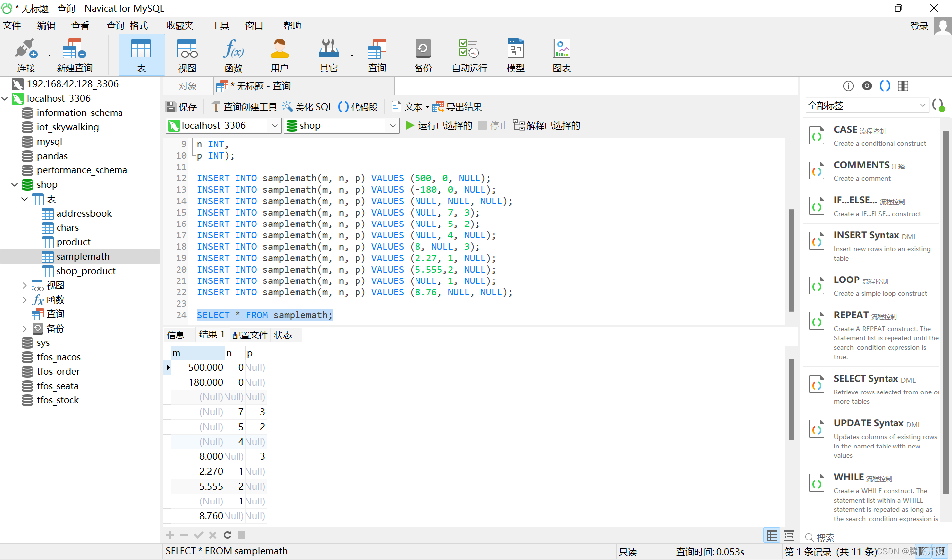Open the Model (模型) toolbar icon
Screen dimensions: 952x560
tap(515, 55)
